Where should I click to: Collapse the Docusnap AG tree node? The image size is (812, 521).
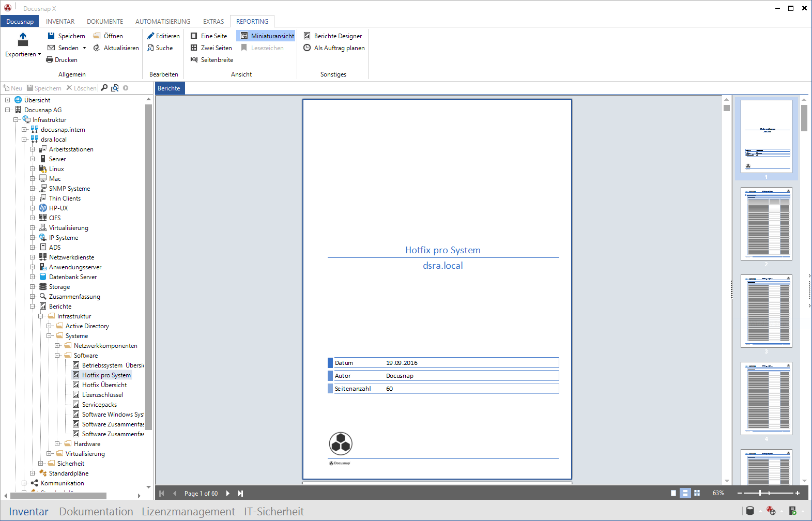(8, 110)
